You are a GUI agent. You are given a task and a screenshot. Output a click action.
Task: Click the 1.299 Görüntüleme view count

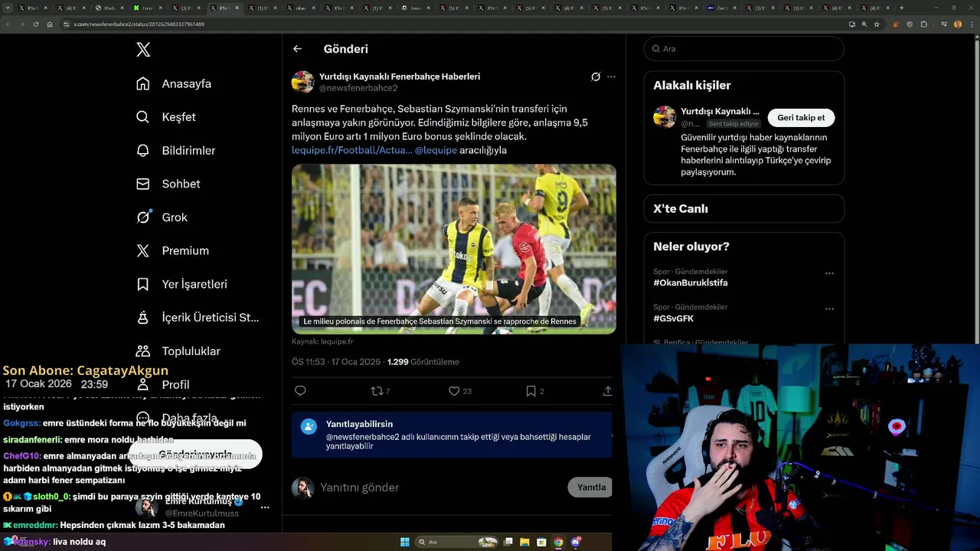coord(423,362)
